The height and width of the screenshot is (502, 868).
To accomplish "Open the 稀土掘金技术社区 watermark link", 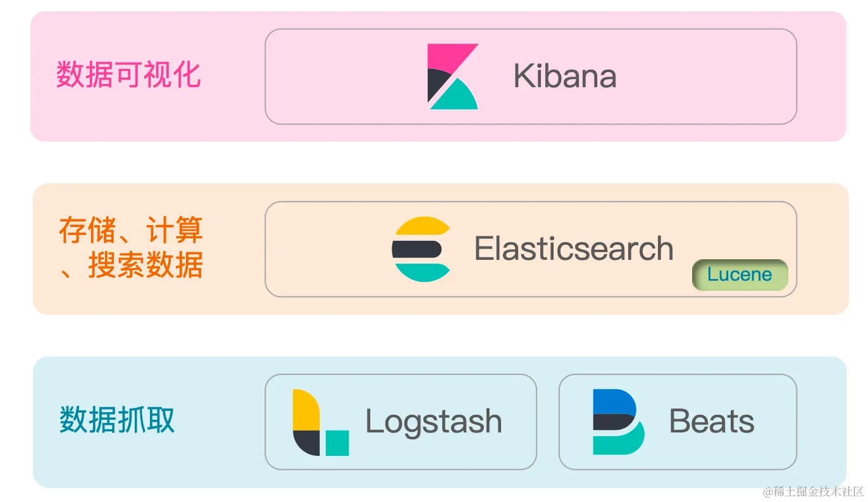I will (x=813, y=491).
